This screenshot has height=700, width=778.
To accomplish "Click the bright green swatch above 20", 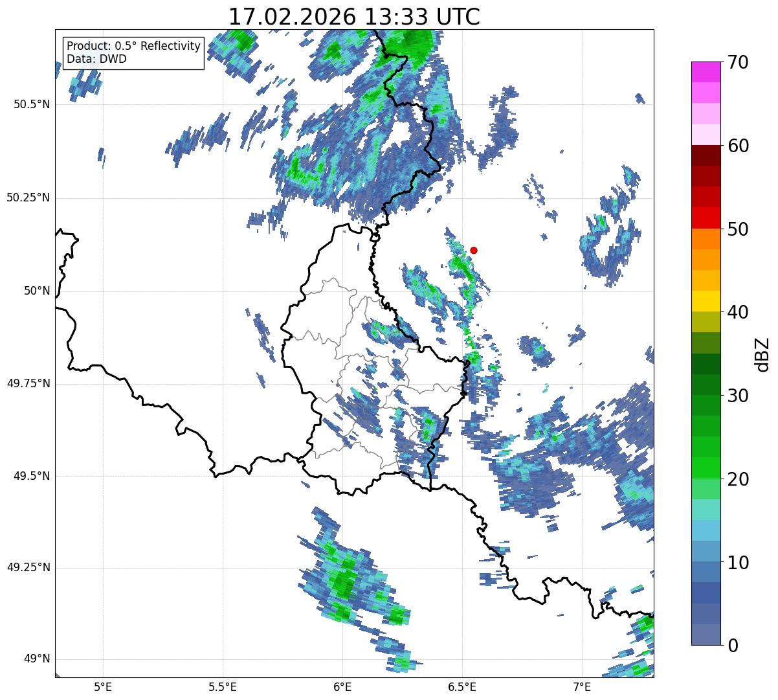I will [x=706, y=468].
